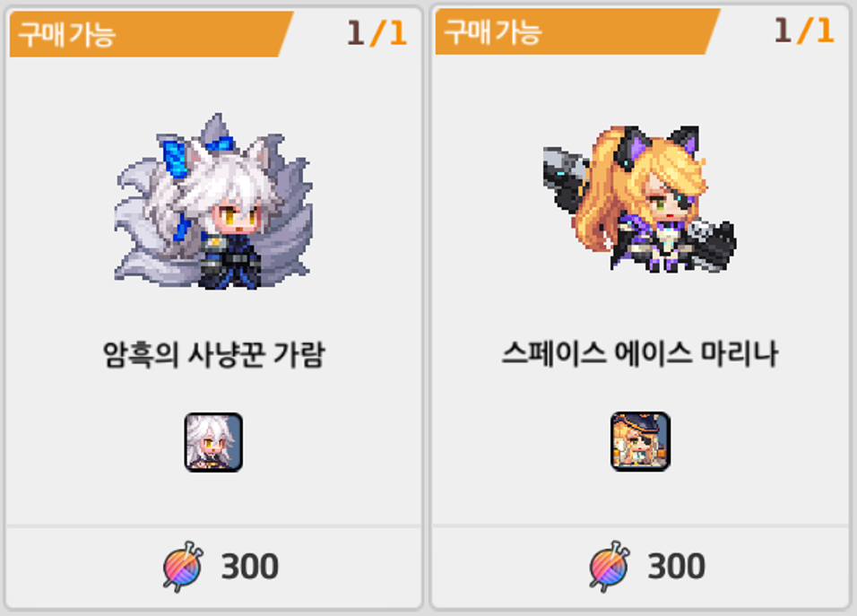Click the 구매 가능 banner on Marina's card
Image resolution: width=857 pixels, height=616 pixels.
577,31
